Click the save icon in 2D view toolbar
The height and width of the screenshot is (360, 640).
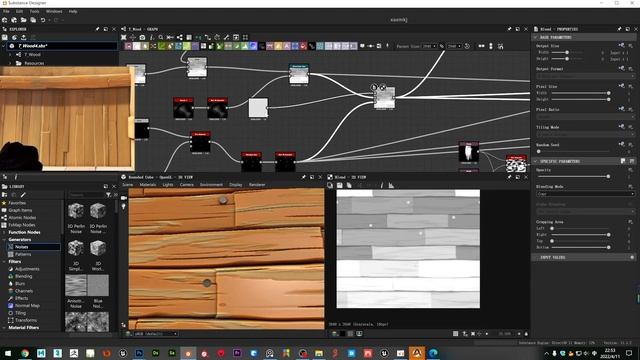click(340, 185)
